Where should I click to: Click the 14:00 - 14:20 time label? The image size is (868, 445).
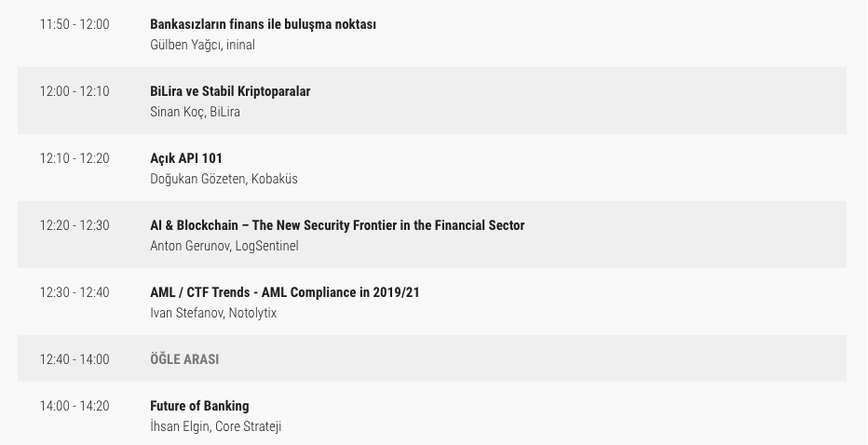pyautogui.click(x=74, y=406)
